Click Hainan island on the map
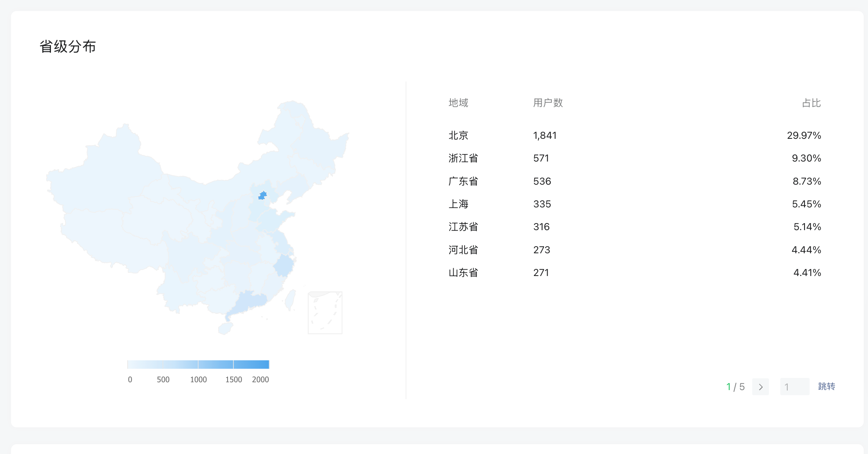This screenshot has width=868, height=454. point(226,328)
